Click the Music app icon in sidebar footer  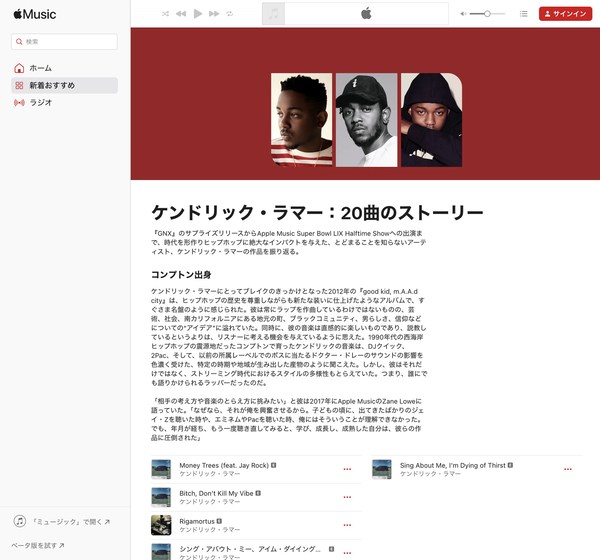[x=20, y=521]
